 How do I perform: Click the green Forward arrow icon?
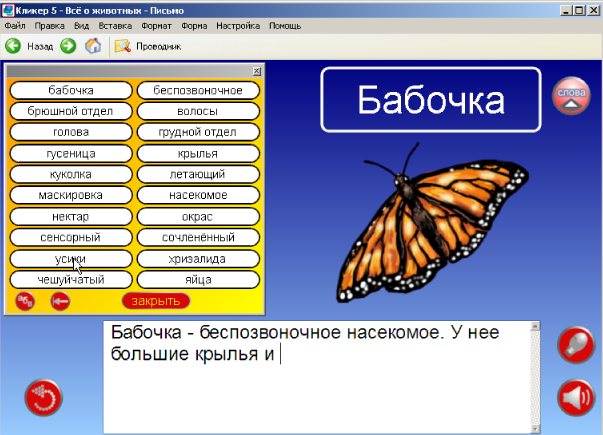(68, 46)
